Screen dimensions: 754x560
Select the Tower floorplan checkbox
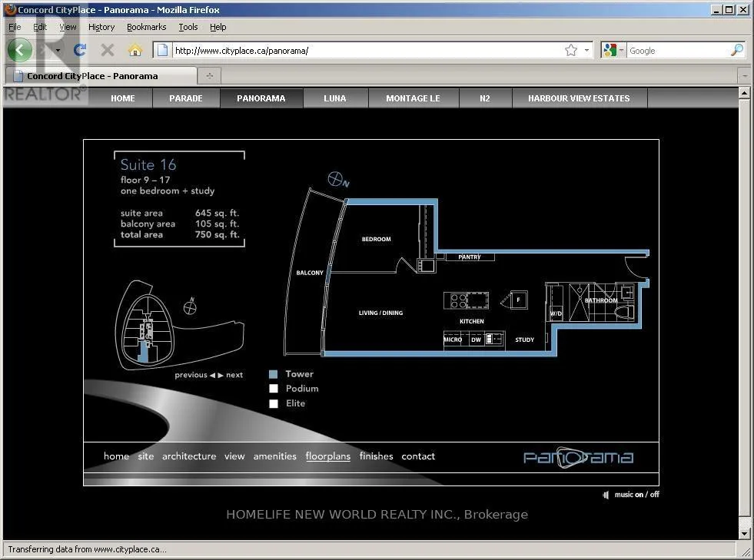tap(273, 375)
